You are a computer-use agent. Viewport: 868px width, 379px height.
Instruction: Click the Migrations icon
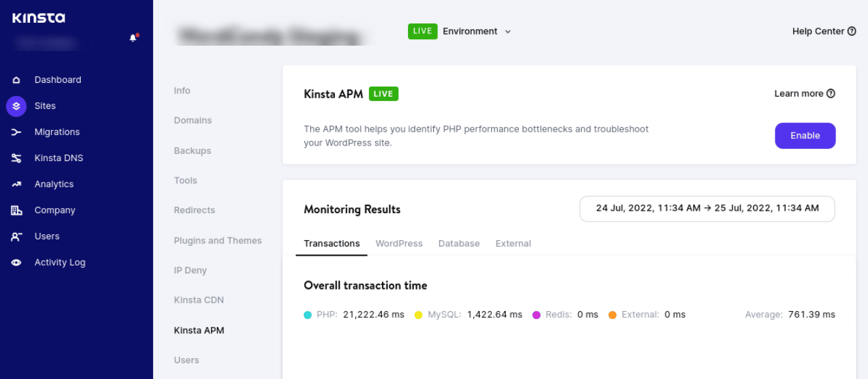click(16, 132)
